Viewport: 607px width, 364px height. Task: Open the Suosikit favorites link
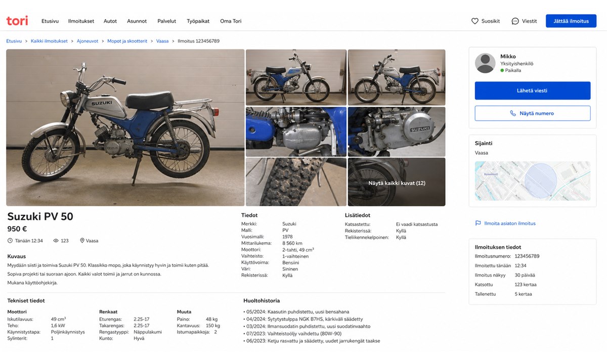click(x=491, y=21)
